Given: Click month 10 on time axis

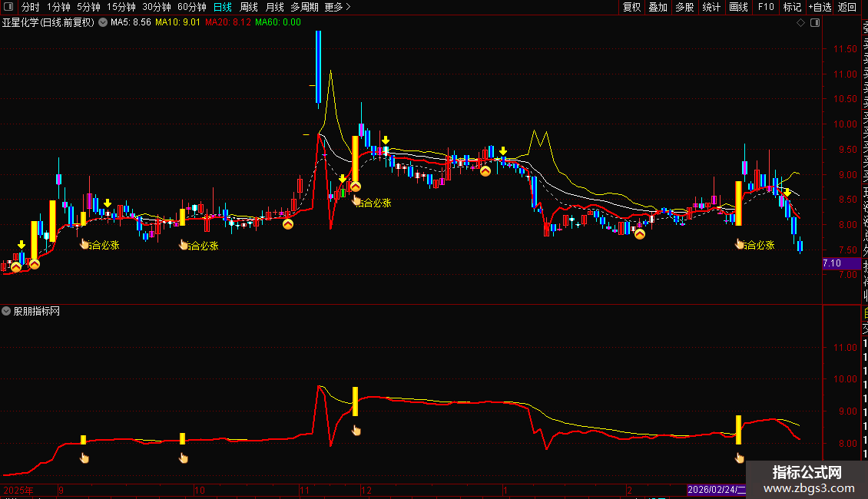Looking at the screenshot, I should tap(199, 490).
